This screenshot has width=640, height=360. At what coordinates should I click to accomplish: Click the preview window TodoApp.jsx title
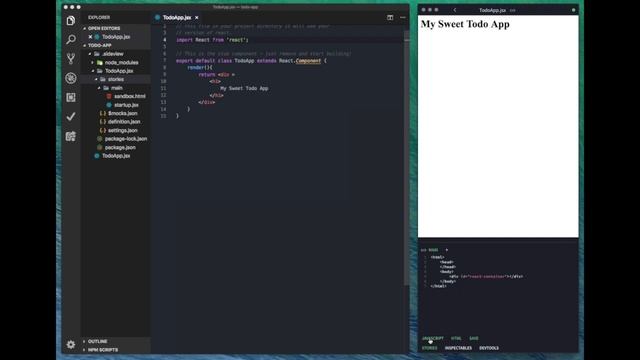pos(492,10)
